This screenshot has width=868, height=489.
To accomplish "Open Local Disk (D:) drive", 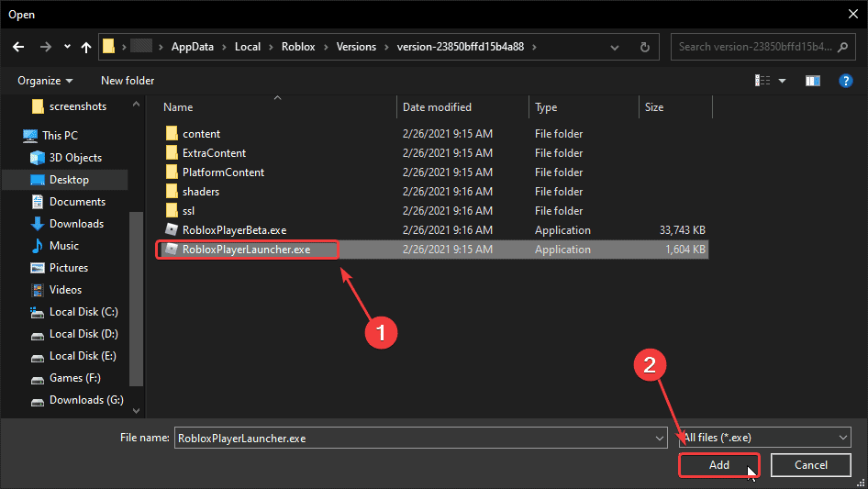I will click(x=83, y=334).
